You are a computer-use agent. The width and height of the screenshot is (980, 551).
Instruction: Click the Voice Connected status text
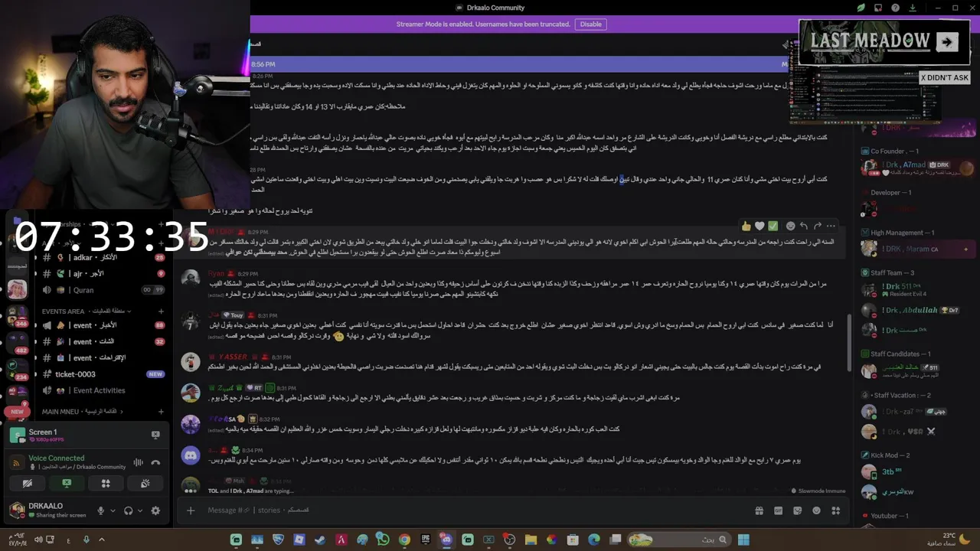[x=57, y=458]
